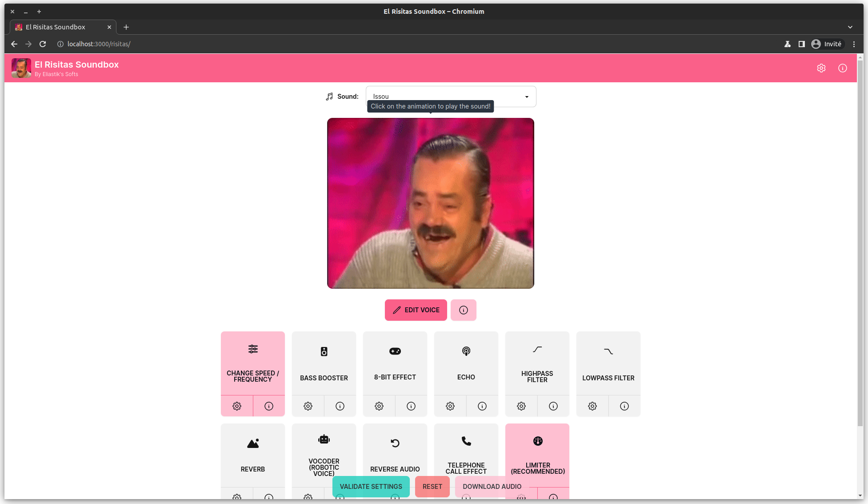868x504 pixels.
Task: Click Validate Settings button
Action: point(371,486)
